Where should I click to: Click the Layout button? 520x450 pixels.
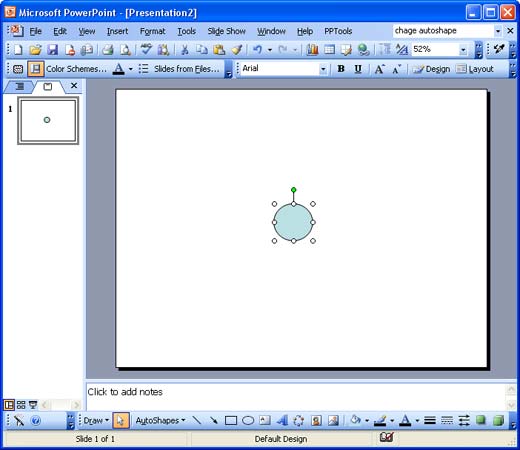pos(475,69)
